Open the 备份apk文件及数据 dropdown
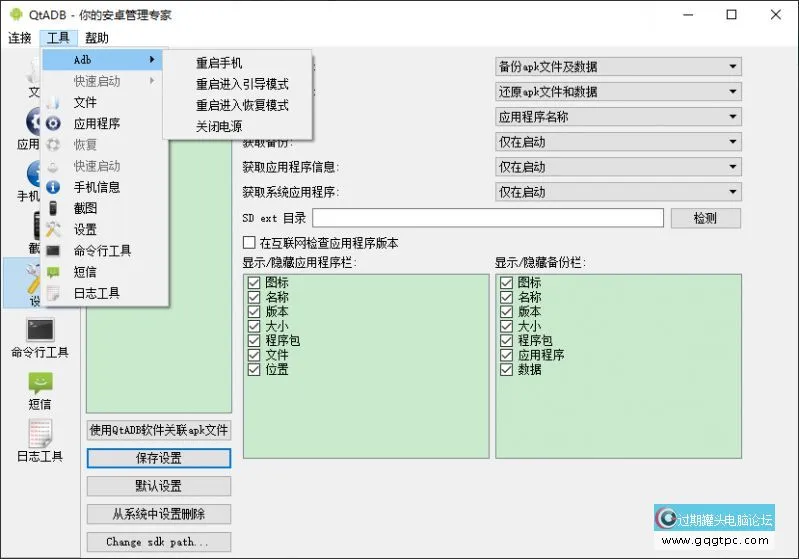The image size is (799, 559). tap(618, 67)
